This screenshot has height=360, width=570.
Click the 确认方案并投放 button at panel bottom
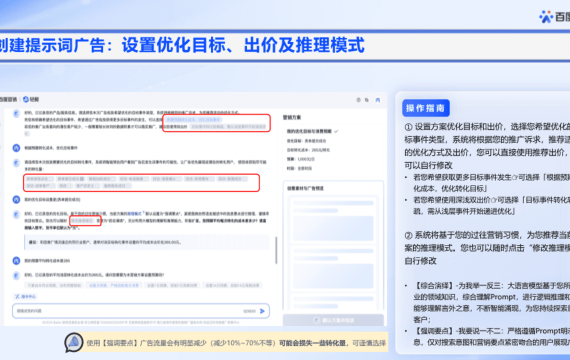click(x=333, y=320)
